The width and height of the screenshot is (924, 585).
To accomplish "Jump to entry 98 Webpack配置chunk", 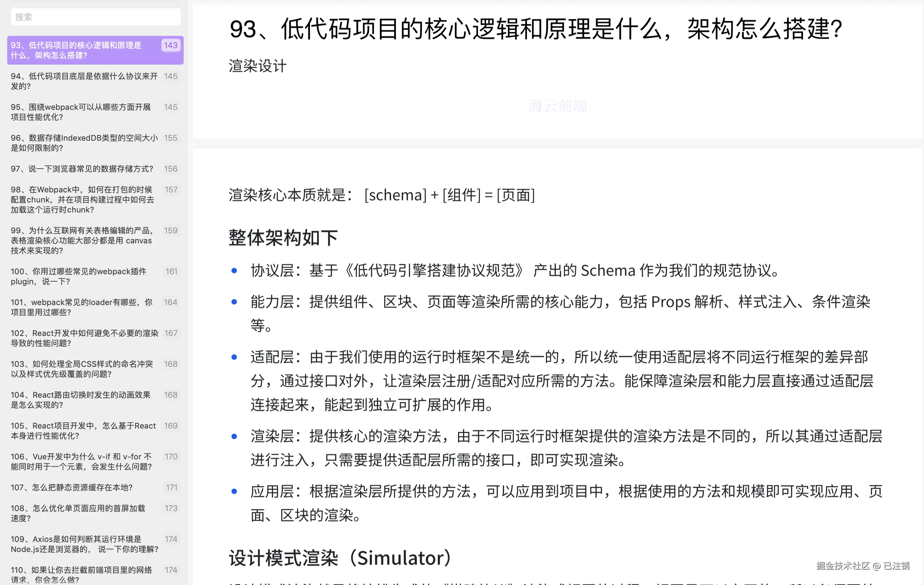I will 82,200.
